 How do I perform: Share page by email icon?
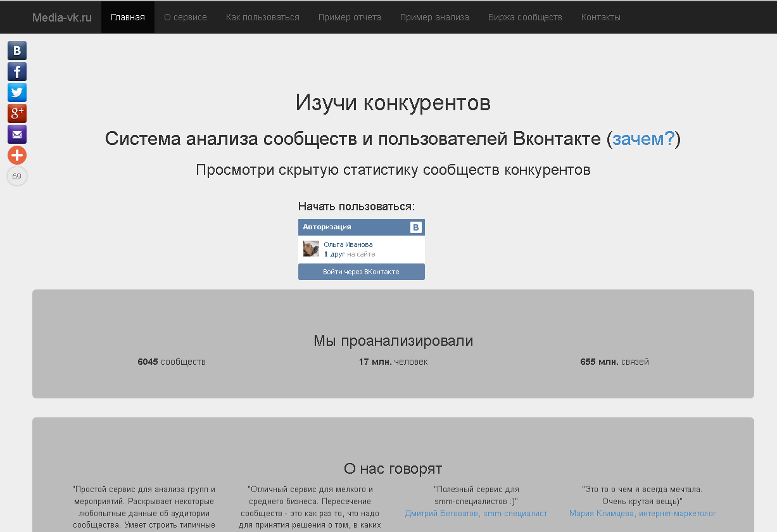(17, 134)
